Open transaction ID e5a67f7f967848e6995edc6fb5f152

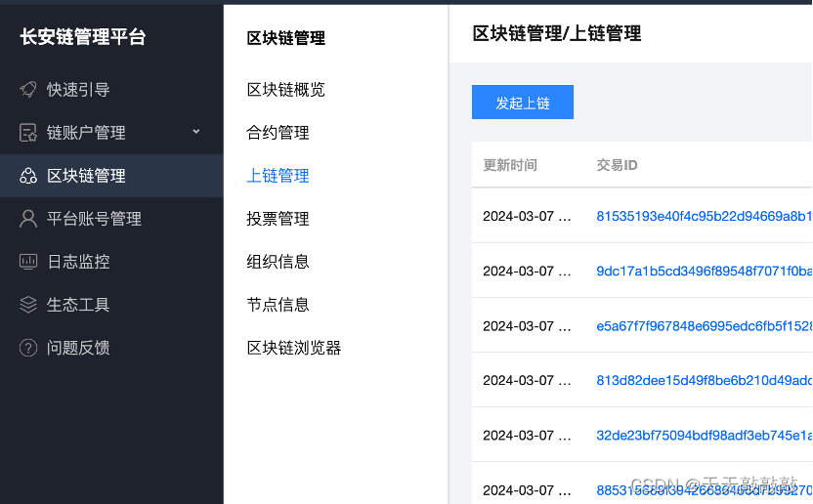click(x=705, y=326)
